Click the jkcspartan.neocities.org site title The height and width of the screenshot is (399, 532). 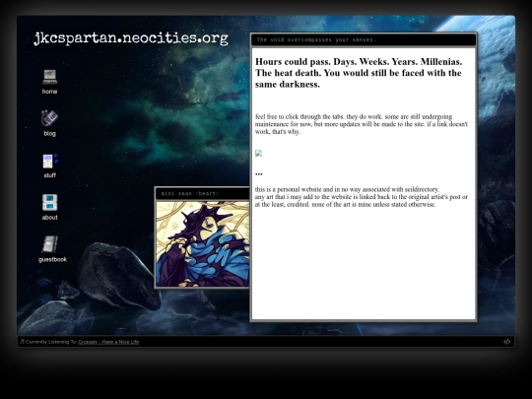click(131, 38)
